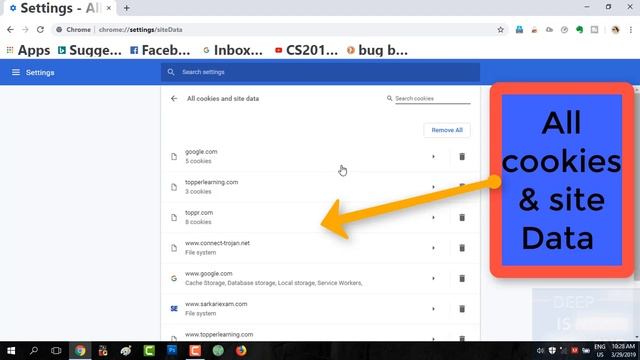Expand www.sarkariexam.com details
This screenshot has height=360, width=640.
coord(433,309)
